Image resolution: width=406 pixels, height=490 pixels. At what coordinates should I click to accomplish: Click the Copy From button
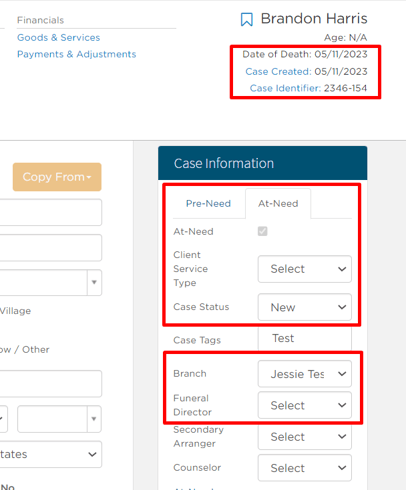(x=57, y=177)
